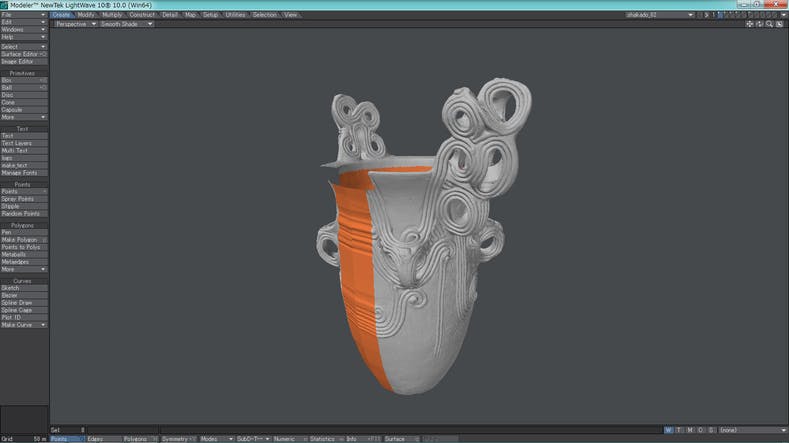789x443 pixels.
Task: Click the Make Polygon button
Action: coord(23,240)
